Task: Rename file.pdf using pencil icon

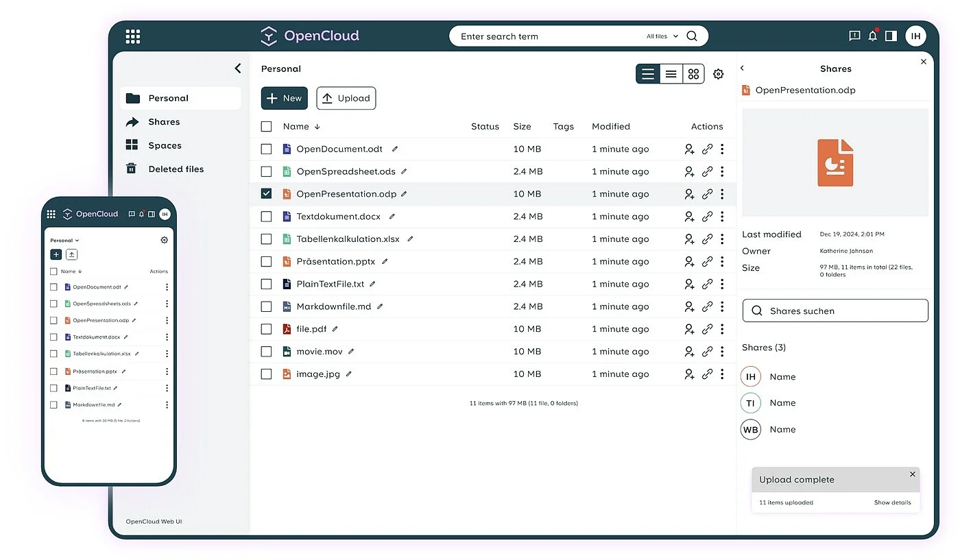Action: 335,329
